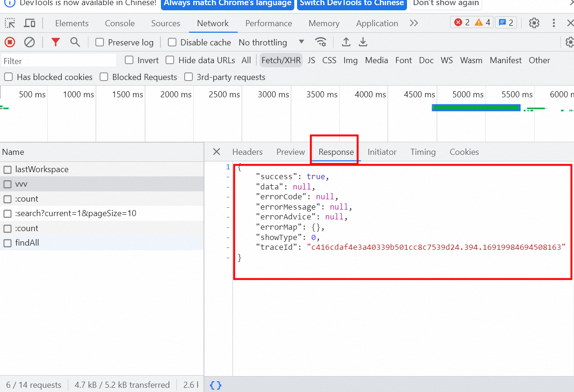Open DevTools settings gear

click(534, 23)
